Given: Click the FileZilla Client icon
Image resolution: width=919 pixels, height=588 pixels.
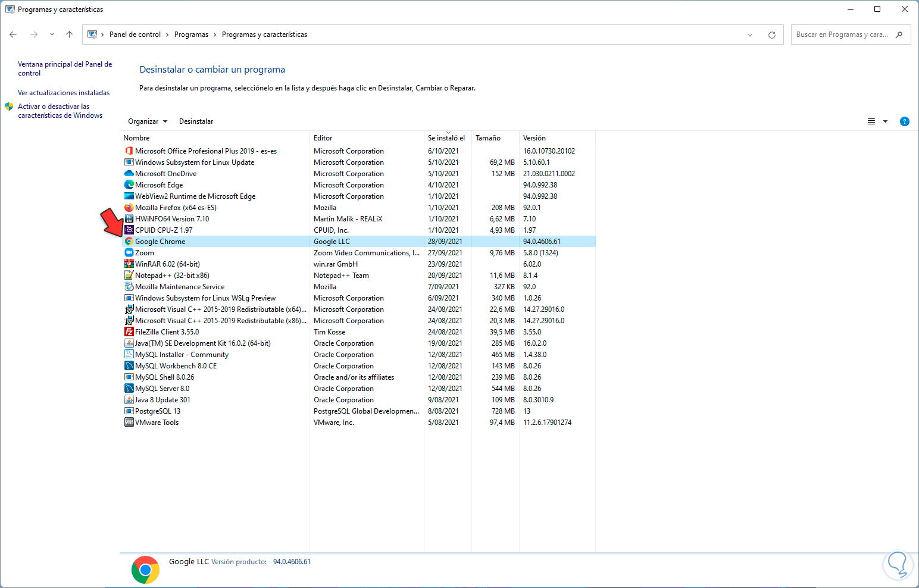Looking at the screenshot, I should click(129, 332).
